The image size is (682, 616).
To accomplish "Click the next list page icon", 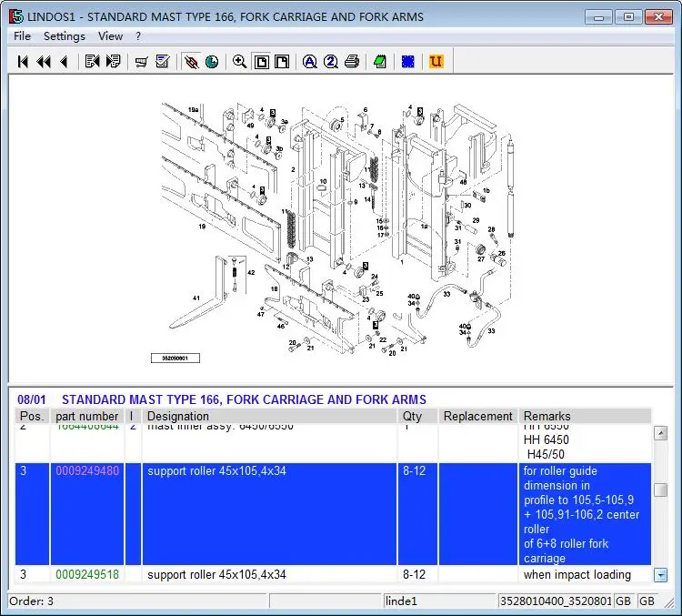I will click(x=113, y=61).
